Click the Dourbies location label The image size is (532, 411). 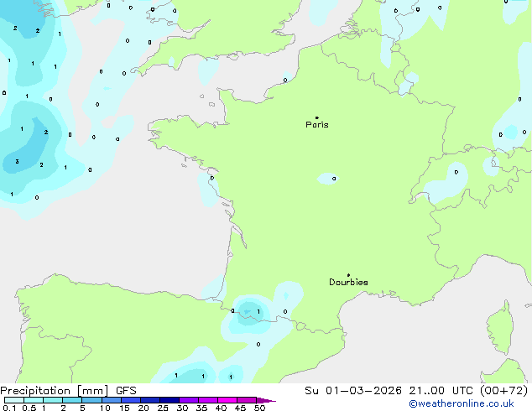348,282
